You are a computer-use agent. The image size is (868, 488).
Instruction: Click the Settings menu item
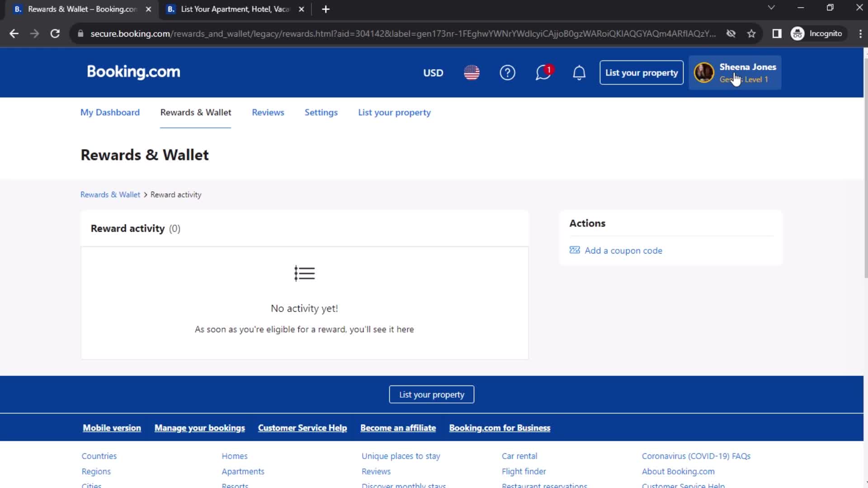coord(321,113)
